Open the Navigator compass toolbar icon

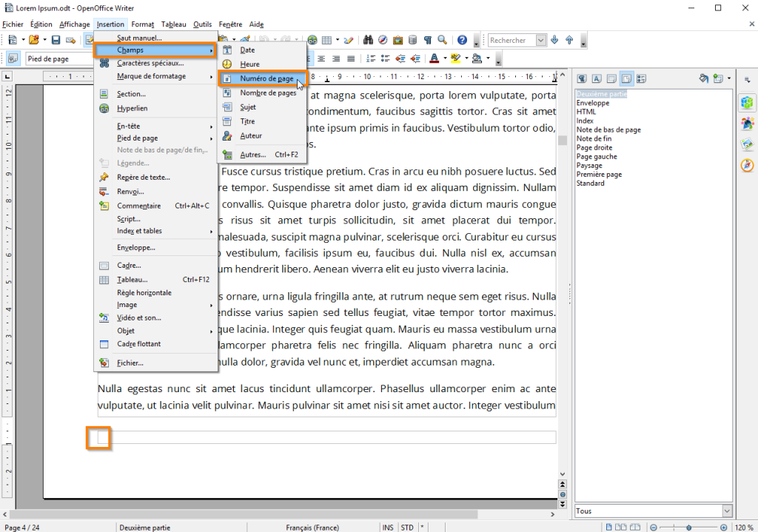pyautogui.click(x=383, y=40)
